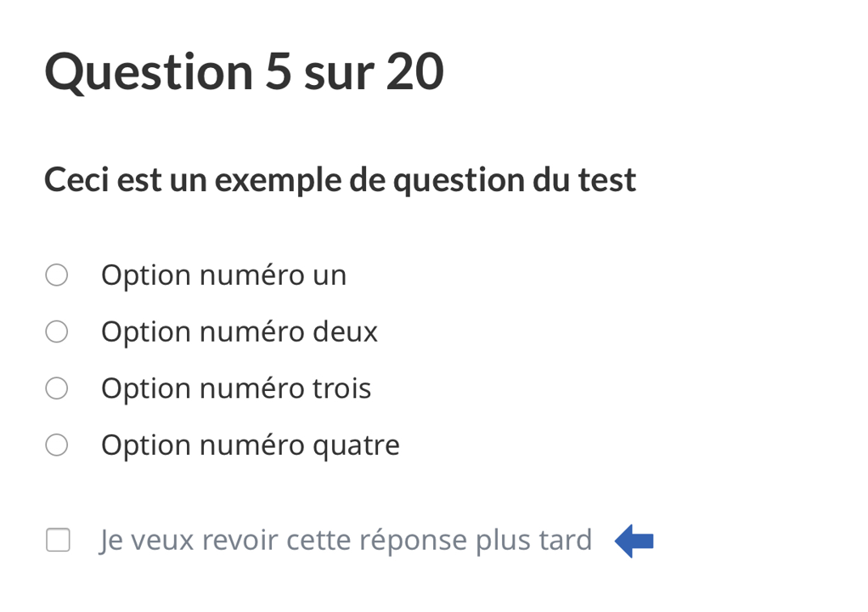Click the 'Option numéro quatre' label text
The width and height of the screenshot is (868, 612).
click(x=250, y=445)
